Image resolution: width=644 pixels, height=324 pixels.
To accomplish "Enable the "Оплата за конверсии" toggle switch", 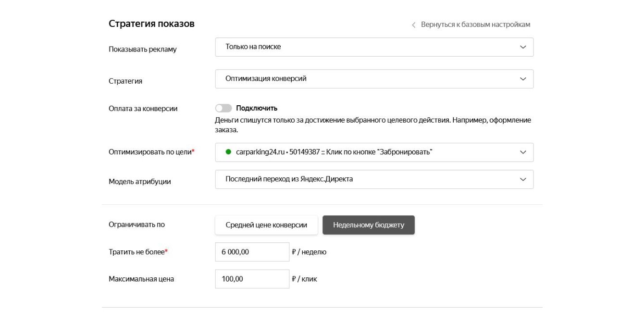I will tap(223, 108).
